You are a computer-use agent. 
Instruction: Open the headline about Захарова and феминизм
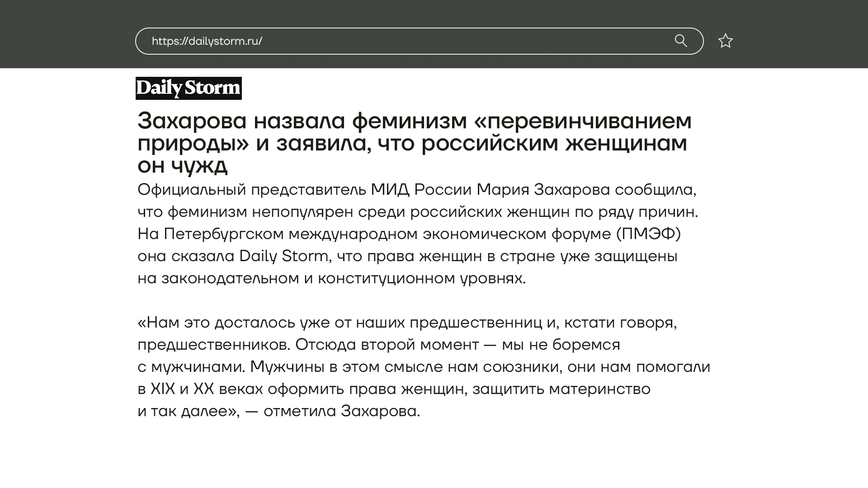(x=414, y=143)
